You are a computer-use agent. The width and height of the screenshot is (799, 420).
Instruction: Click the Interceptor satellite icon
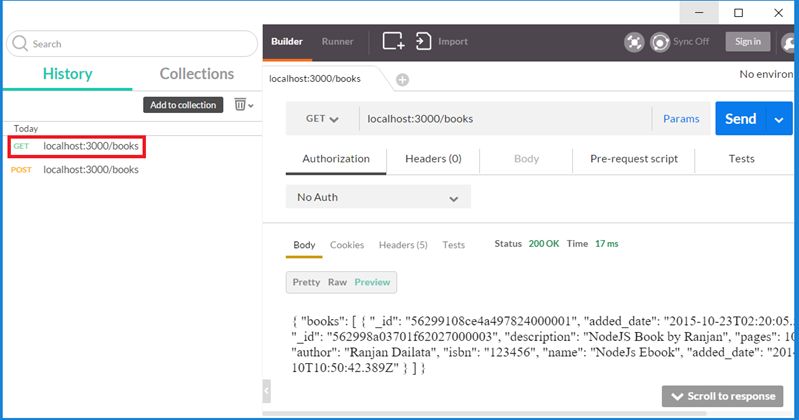(634, 42)
